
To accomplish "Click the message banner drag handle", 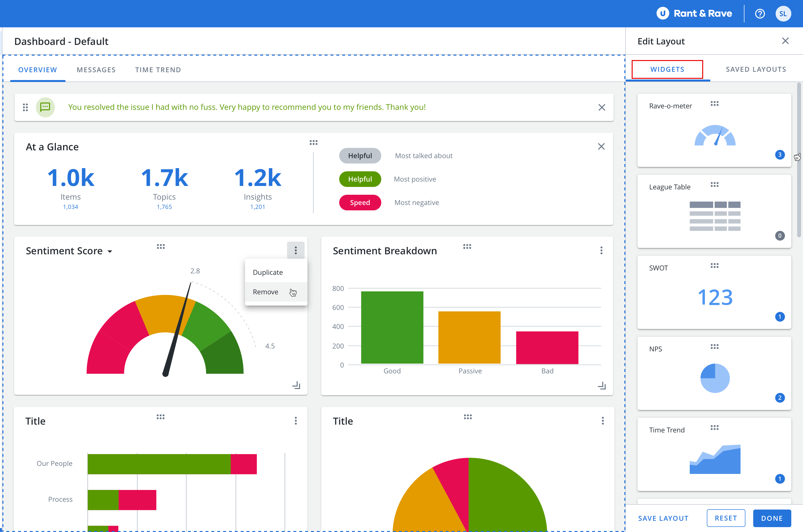I will [25, 107].
